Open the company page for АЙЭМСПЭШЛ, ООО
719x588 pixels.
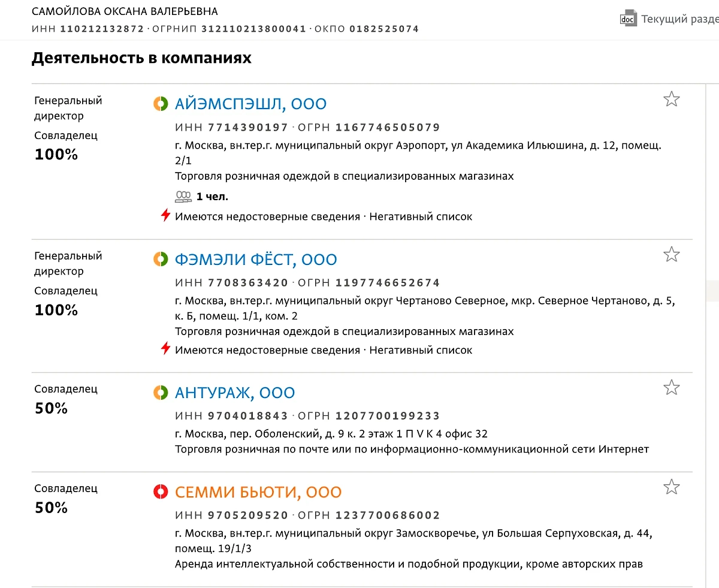(250, 104)
